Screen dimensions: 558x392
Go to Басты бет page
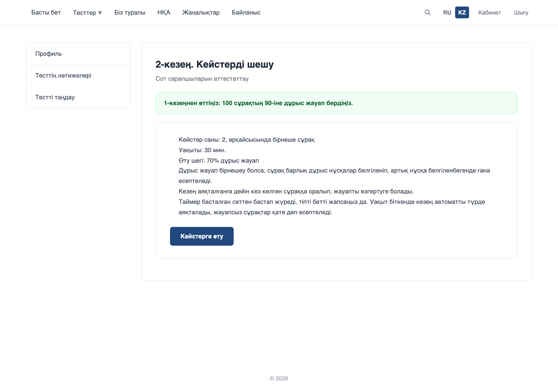[46, 12]
